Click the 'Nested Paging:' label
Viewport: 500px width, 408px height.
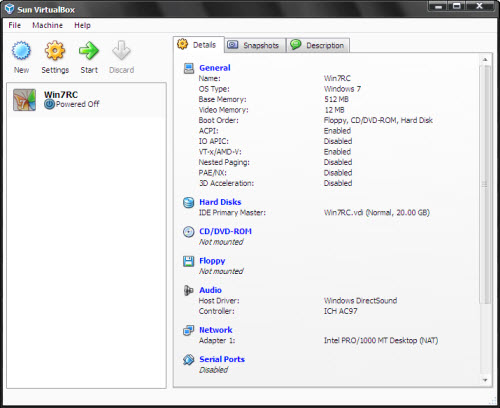tap(224, 162)
